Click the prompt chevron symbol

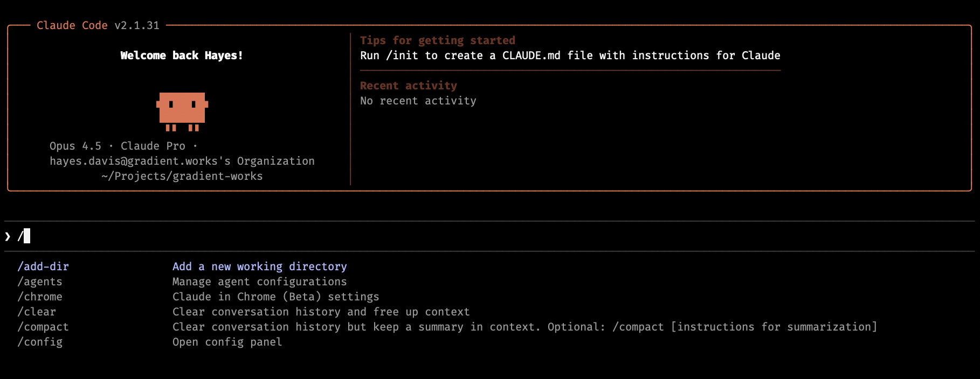[x=8, y=236]
